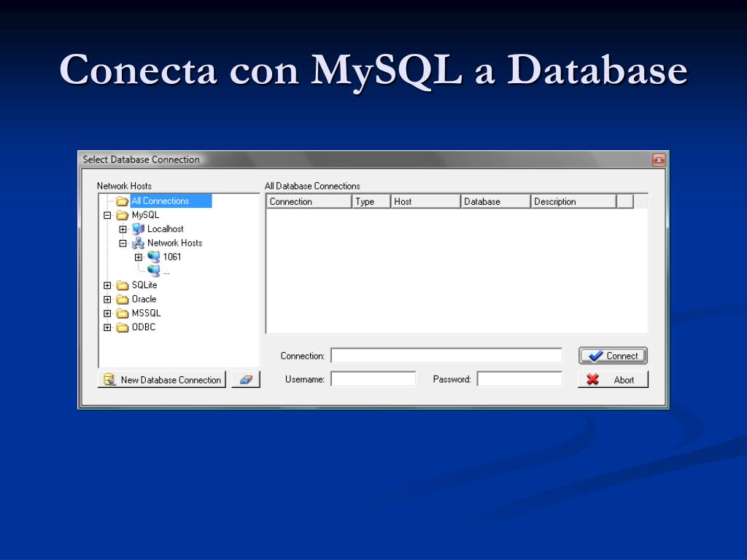Focus the Username input field
The width and height of the screenshot is (747, 560).
[x=373, y=379]
